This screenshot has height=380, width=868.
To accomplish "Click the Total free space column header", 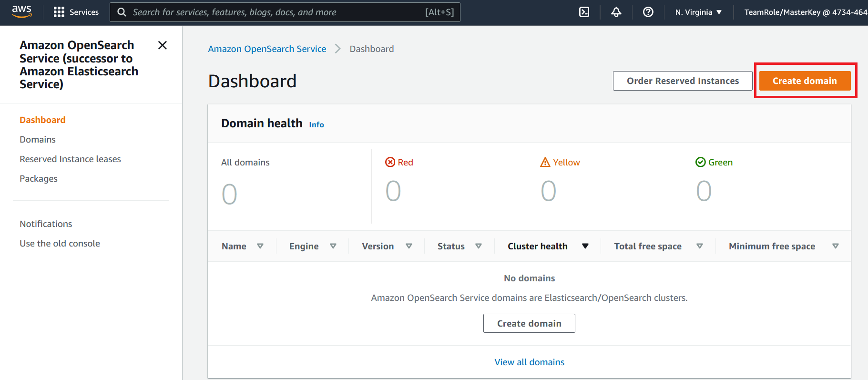I will point(647,246).
